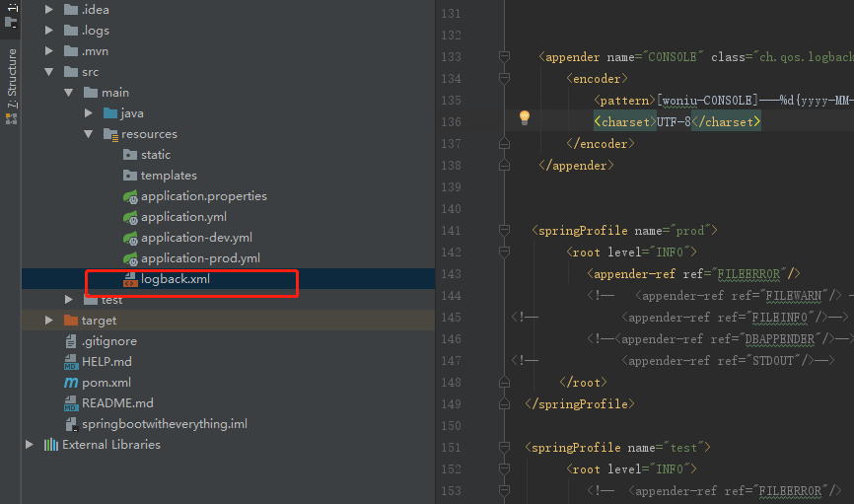Expand the .logs folder
This screenshot has height=504, width=854.
(x=49, y=31)
